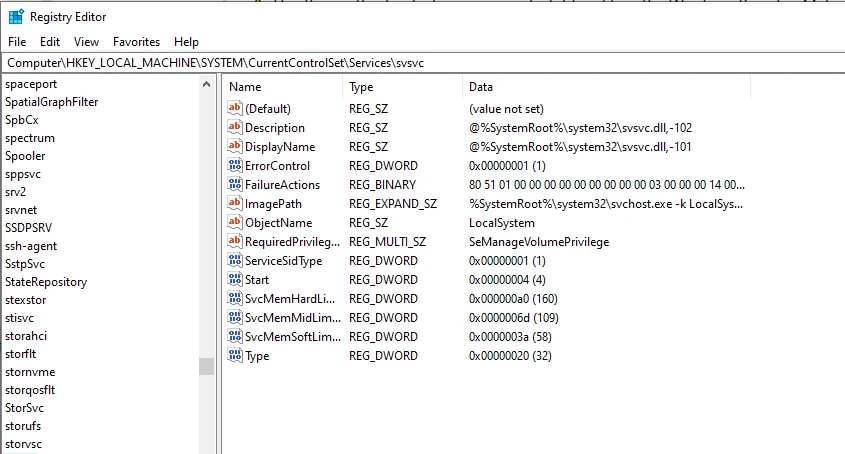
Task: Click the (Default) string value icon
Action: (234, 108)
